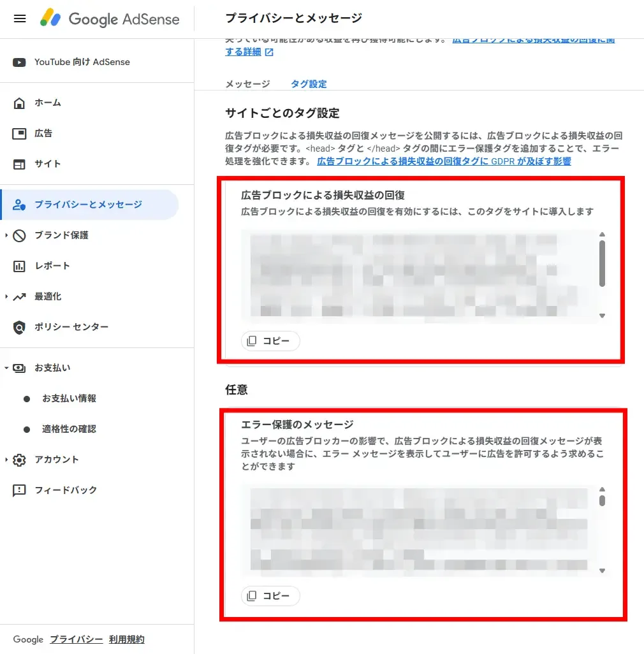This screenshot has height=654, width=644.
Task: Click the Google AdSense logo
Action: click(x=110, y=18)
